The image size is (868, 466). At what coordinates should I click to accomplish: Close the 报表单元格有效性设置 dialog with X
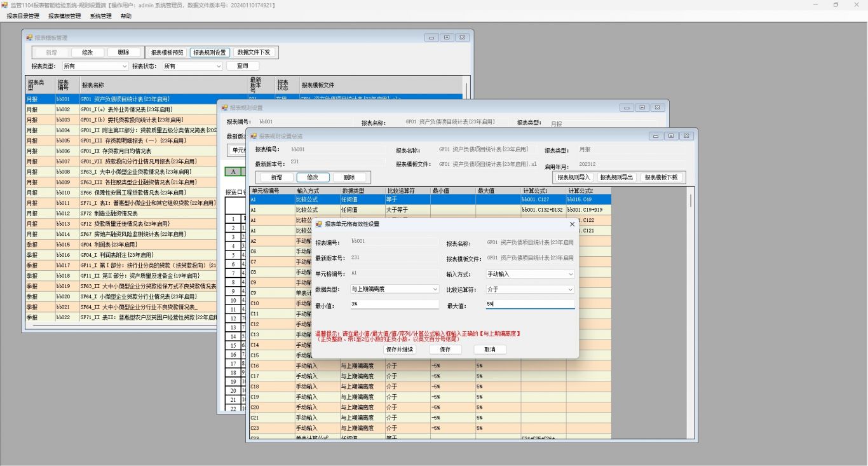(572, 224)
